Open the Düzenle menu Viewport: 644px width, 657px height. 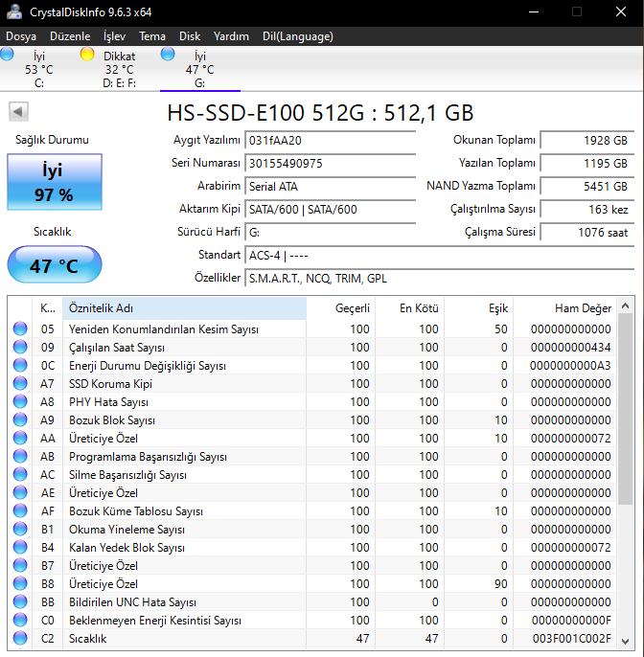click(70, 36)
